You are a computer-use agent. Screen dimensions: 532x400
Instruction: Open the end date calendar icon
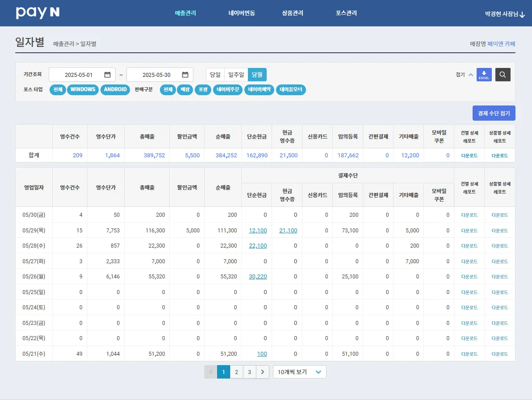(185, 75)
